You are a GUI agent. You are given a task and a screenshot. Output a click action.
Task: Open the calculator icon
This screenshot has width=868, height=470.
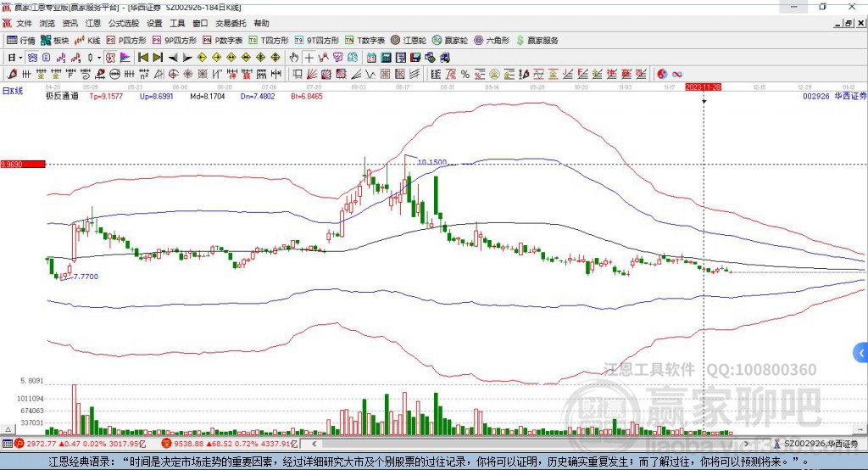click(x=386, y=58)
